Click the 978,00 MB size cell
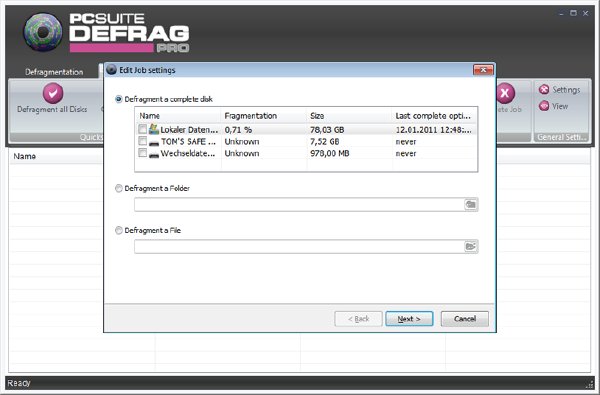600x395 pixels. click(329, 153)
